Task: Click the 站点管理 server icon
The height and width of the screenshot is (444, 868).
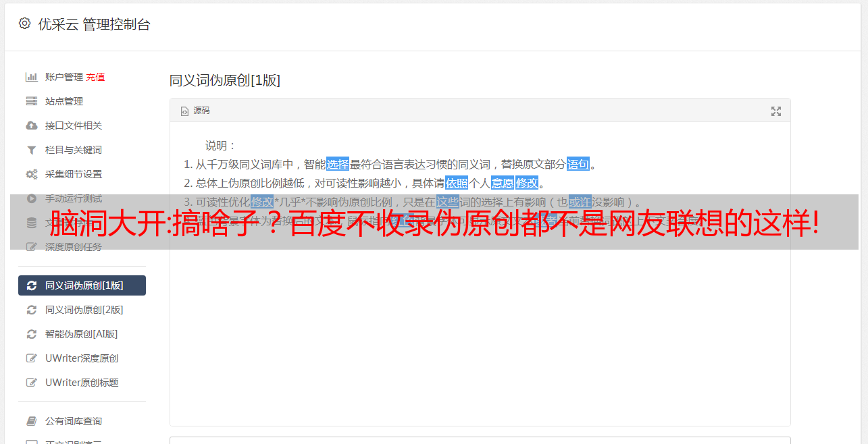Action: coord(31,101)
